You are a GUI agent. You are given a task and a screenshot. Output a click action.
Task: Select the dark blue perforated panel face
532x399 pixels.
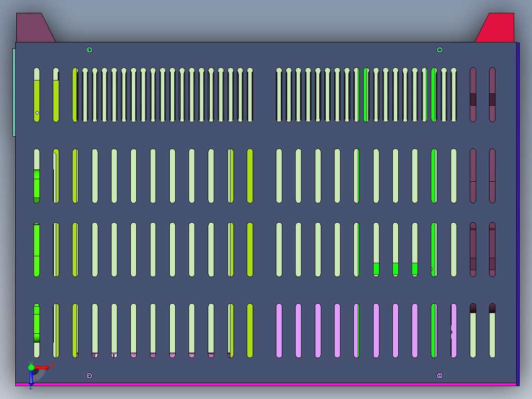coord(266,212)
